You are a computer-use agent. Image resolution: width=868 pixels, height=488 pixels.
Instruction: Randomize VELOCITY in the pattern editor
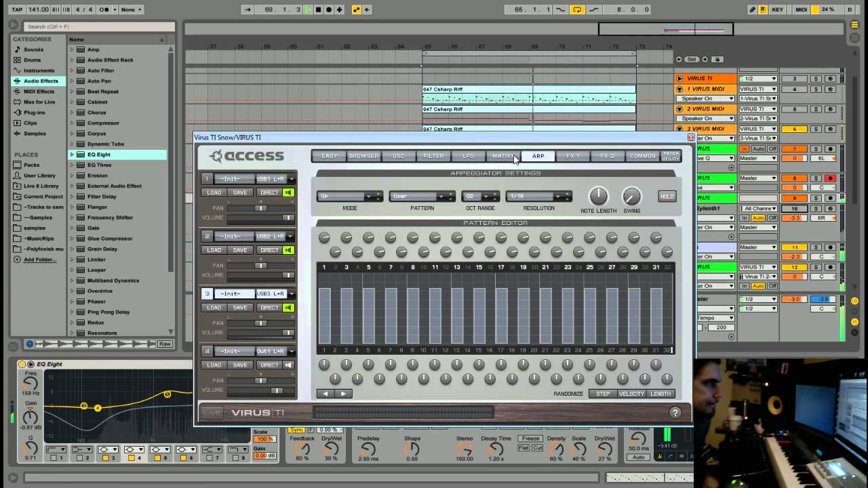pyautogui.click(x=631, y=394)
